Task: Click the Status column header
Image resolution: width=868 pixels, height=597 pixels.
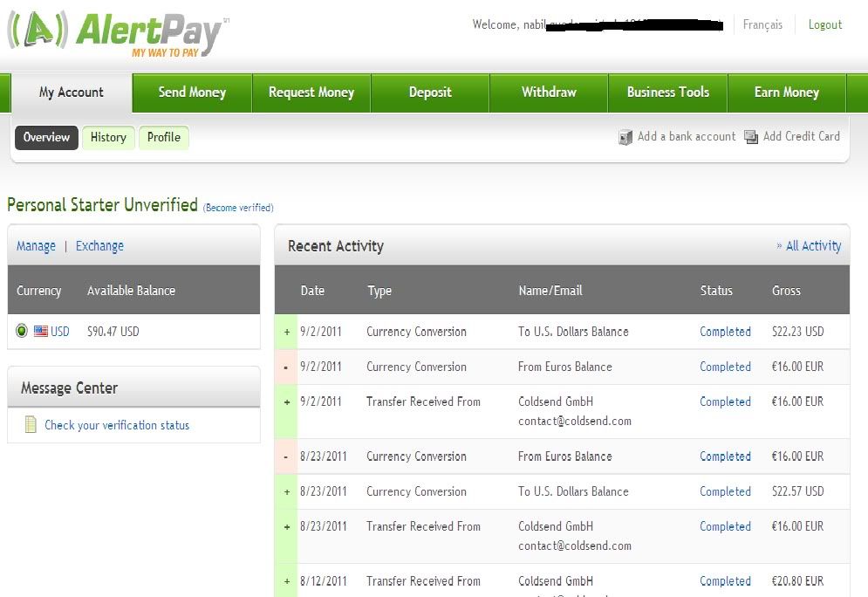Action: click(715, 290)
